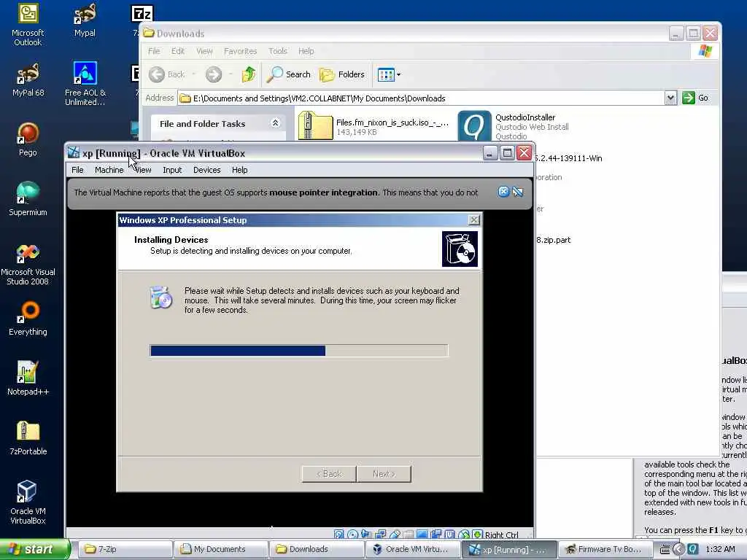Click the setup installation progress bar
747x560 pixels.
click(298, 351)
